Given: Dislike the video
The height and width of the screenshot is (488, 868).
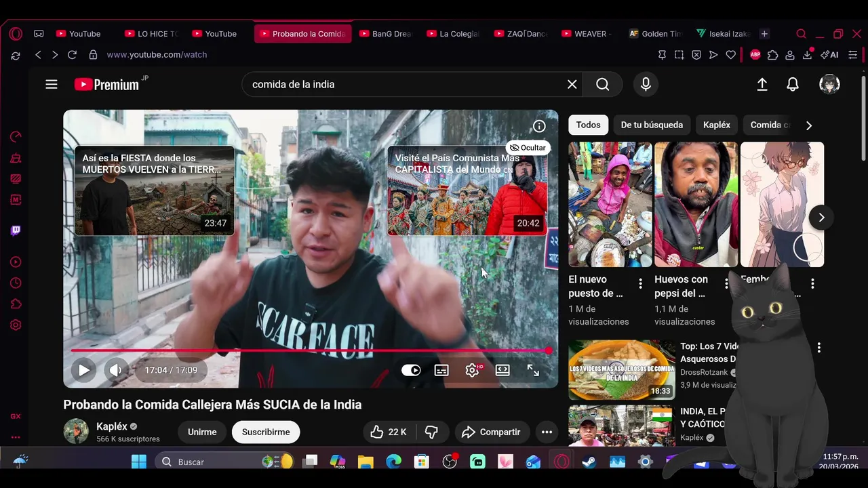Looking at the screenshot, I should [431, 432].
